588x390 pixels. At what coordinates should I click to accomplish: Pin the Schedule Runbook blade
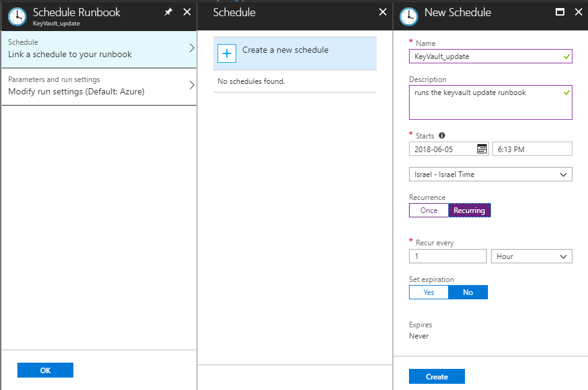pyautogui.click(x=168, y=12)
